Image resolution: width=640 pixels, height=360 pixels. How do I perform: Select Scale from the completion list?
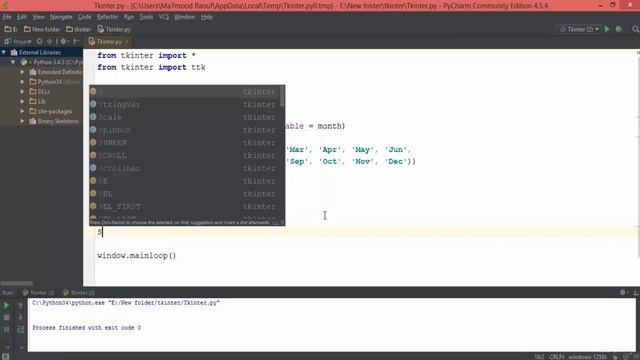pyautogui.click(x=187, y=117)
